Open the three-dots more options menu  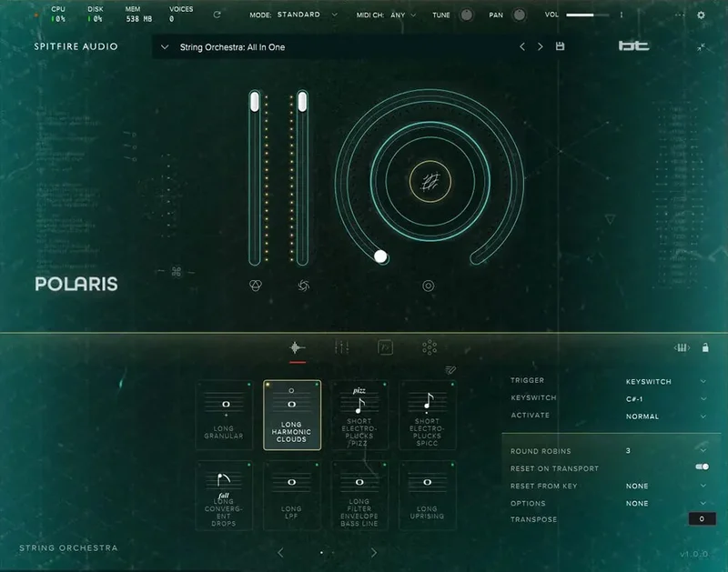679,15
